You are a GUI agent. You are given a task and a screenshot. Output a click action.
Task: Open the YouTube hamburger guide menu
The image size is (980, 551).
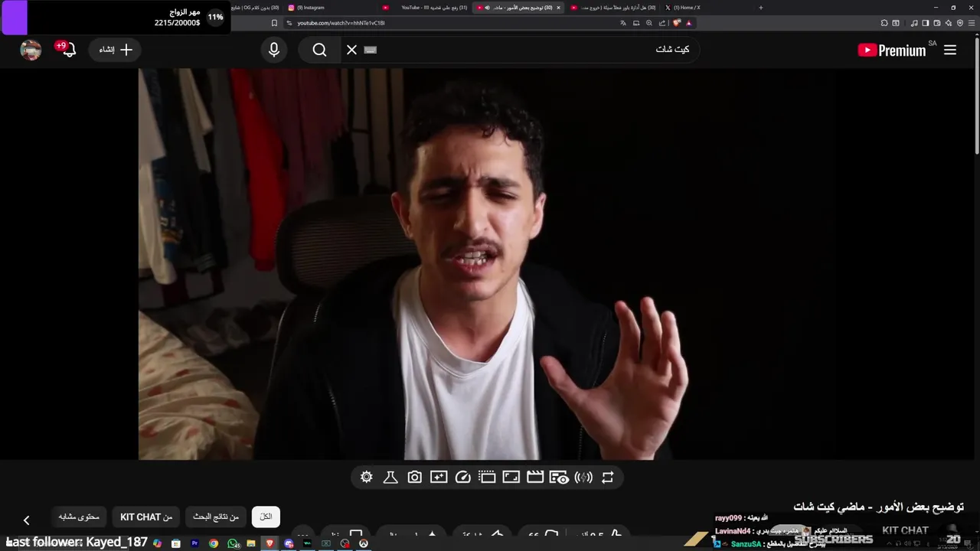coord(950,50)
